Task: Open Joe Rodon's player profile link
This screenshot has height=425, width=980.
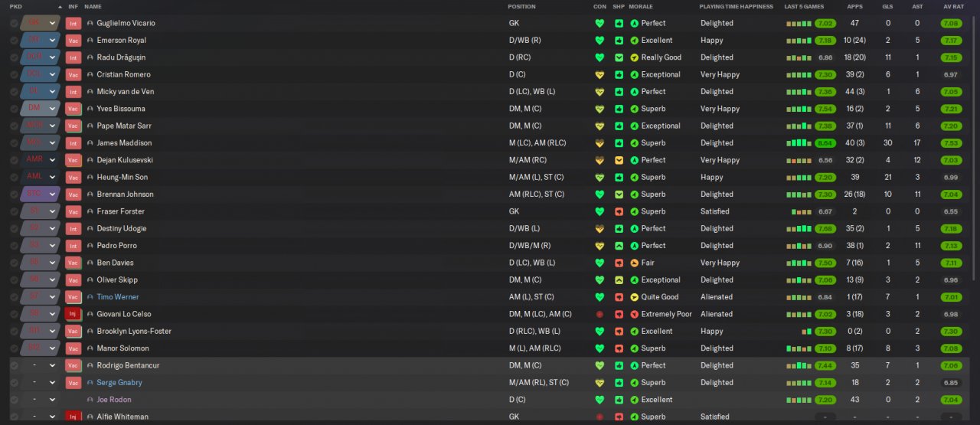Action: 114,400
